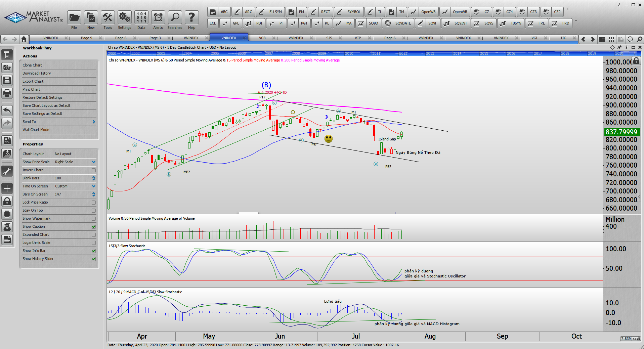Screen dimensions: 644x349
Task: Open the Time On Screen dropdown
Action: 94,186
